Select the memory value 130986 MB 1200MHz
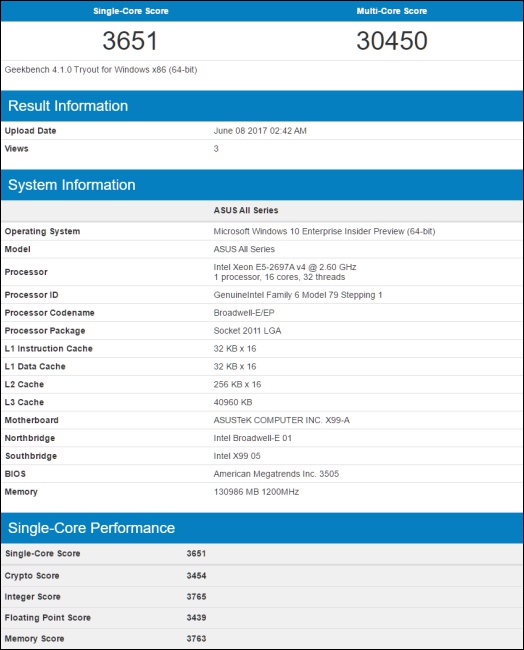The height and width of the screenshot is (650, 524). coord(256,492)
